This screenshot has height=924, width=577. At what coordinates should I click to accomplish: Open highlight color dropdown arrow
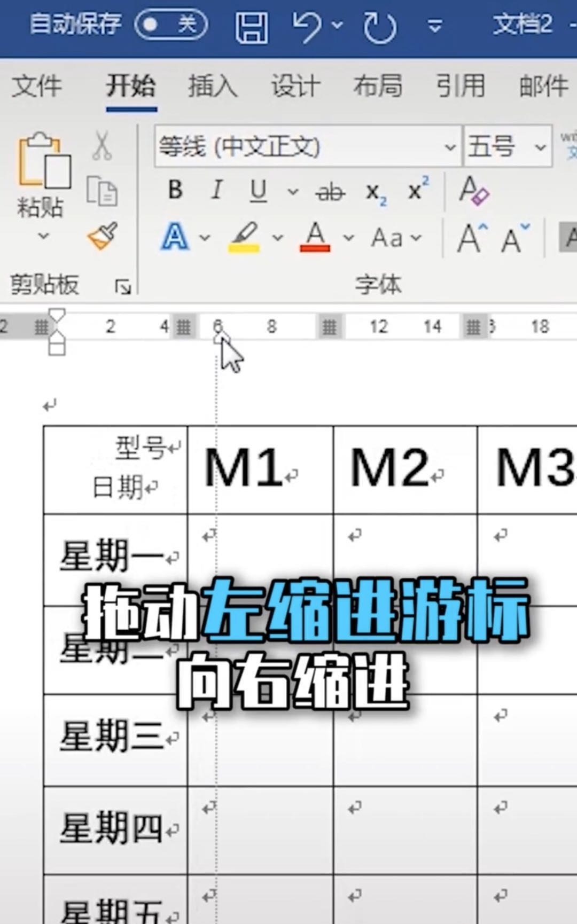(277, 237)
